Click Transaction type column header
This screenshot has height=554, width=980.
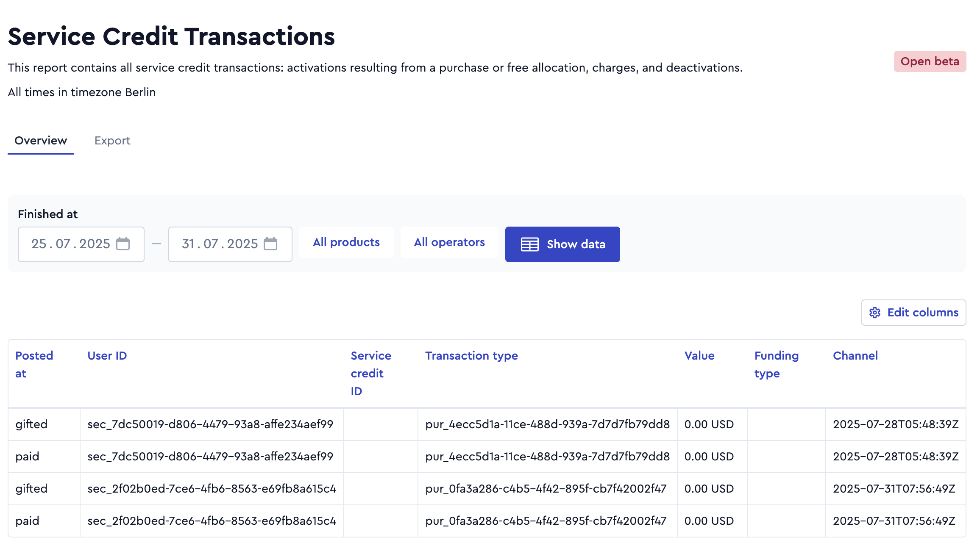[x=471, y=356]
